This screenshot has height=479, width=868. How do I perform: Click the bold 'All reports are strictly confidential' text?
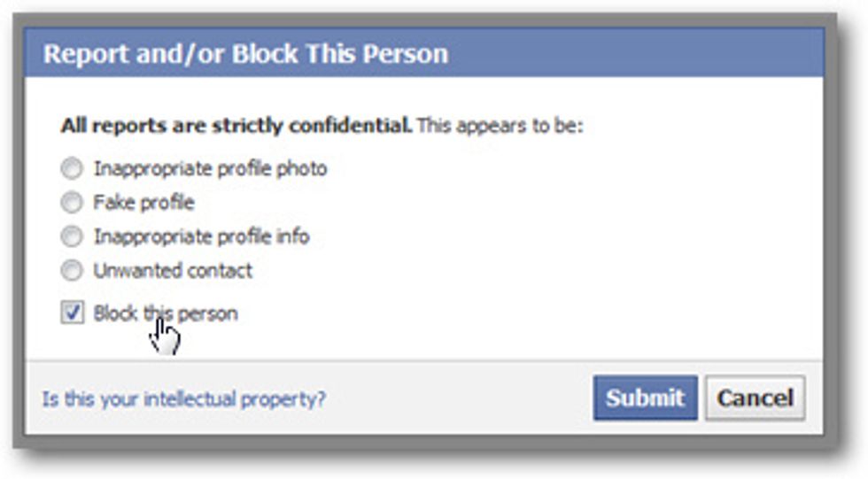[x=236, y=126]
